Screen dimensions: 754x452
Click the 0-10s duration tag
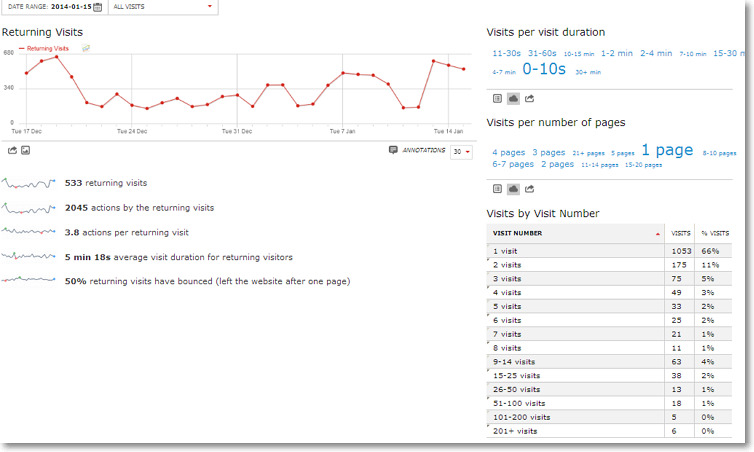[544, 69]
